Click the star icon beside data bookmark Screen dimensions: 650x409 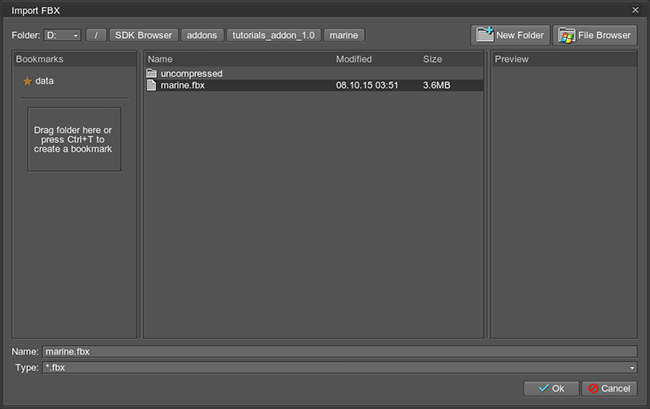click(27, 81)
